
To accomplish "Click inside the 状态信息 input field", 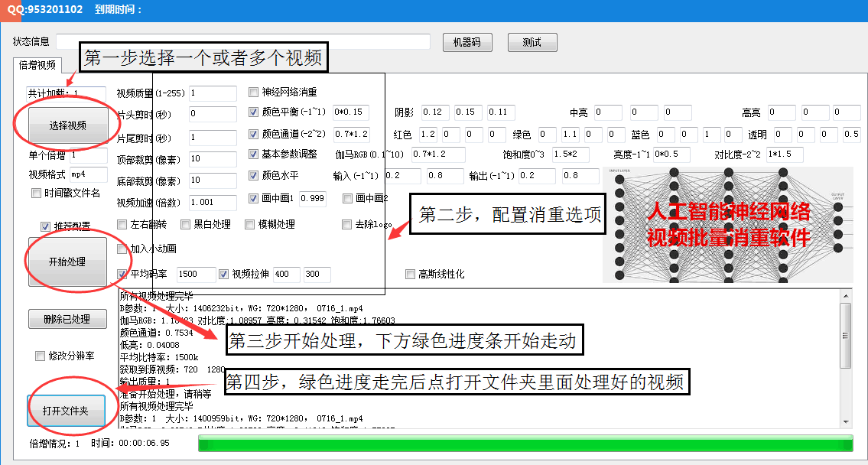I will (229, 41).
